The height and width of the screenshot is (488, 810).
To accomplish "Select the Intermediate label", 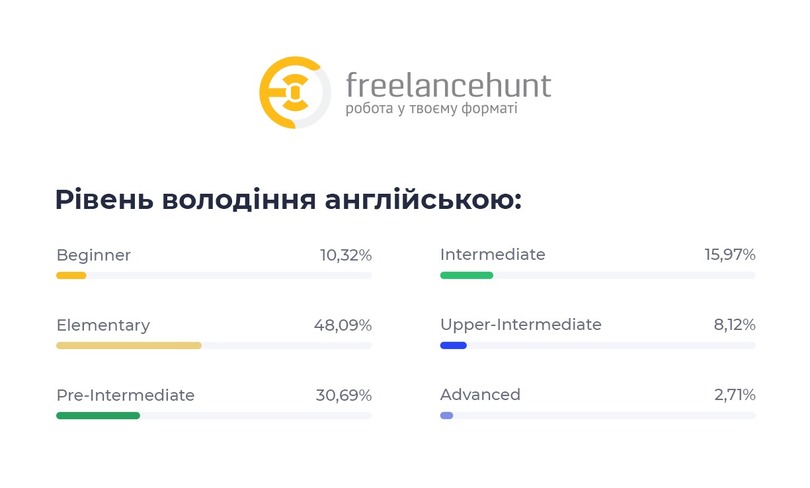I will click(x=493, y=255).
